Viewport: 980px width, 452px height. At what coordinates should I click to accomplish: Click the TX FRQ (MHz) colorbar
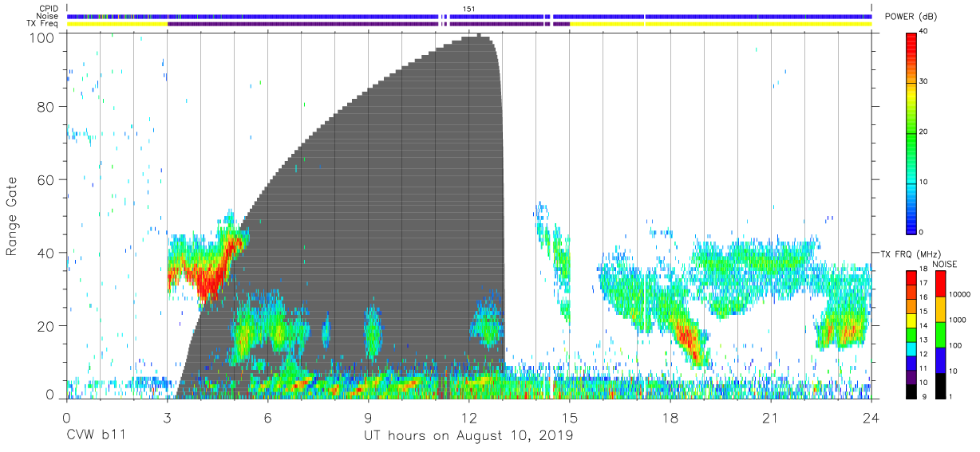pos(912,334)
